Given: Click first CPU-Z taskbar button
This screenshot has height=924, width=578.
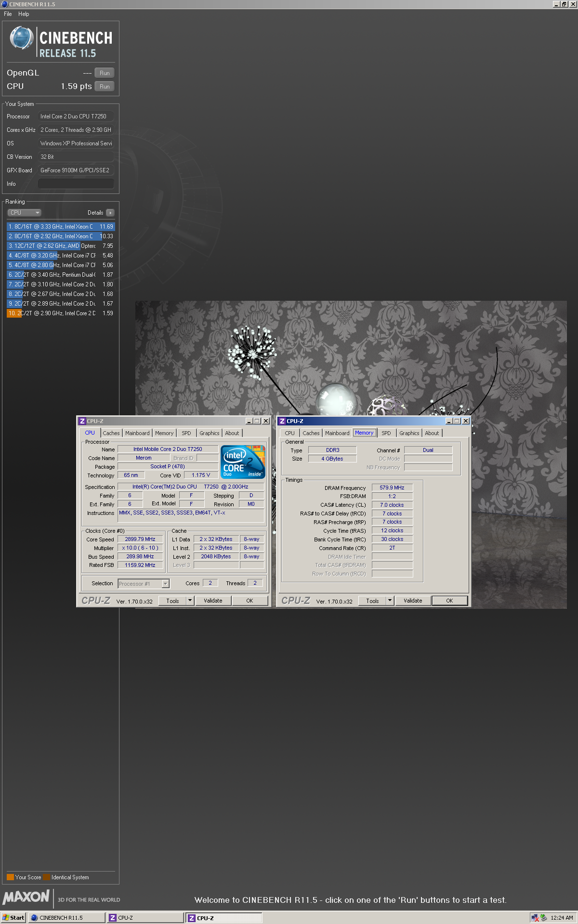Looking at the screenshot, I should click(x=145, y=918).
